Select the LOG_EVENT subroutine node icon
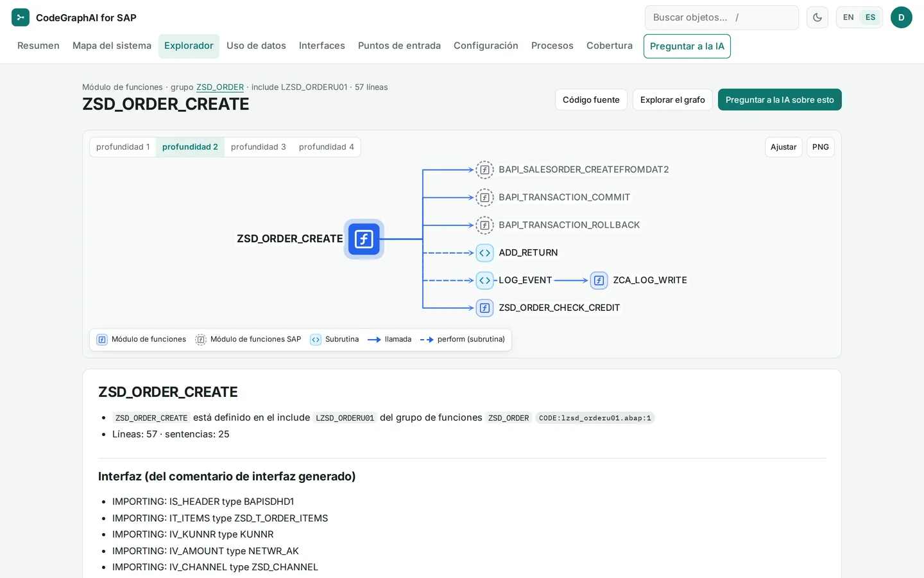924x578 pixels. tap(485, 281)
